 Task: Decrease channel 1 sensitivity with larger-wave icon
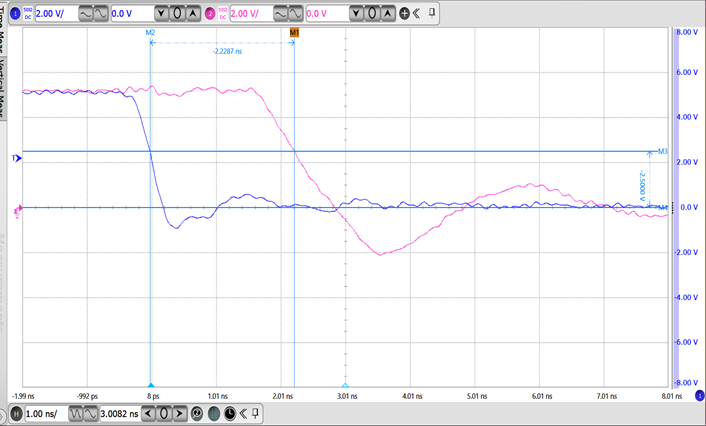click(85, 14)
